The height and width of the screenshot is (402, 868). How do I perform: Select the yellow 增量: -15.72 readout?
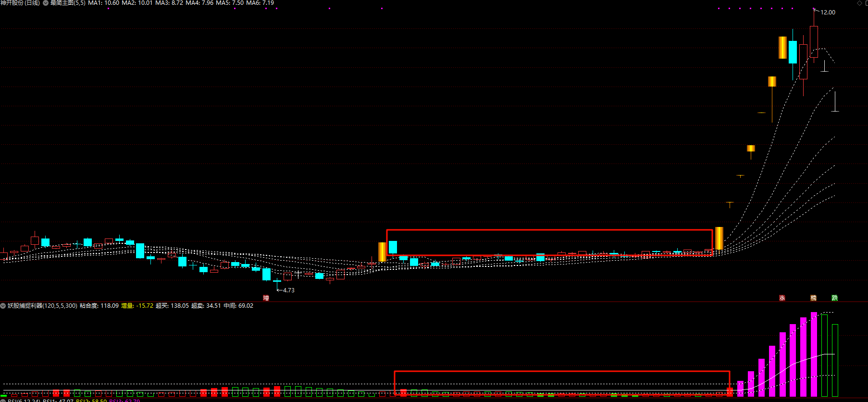(137, 306)
